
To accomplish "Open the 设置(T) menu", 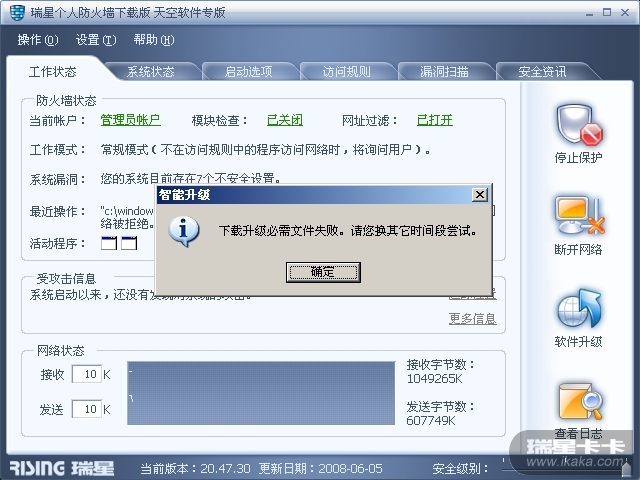I will tap(96, 40).
